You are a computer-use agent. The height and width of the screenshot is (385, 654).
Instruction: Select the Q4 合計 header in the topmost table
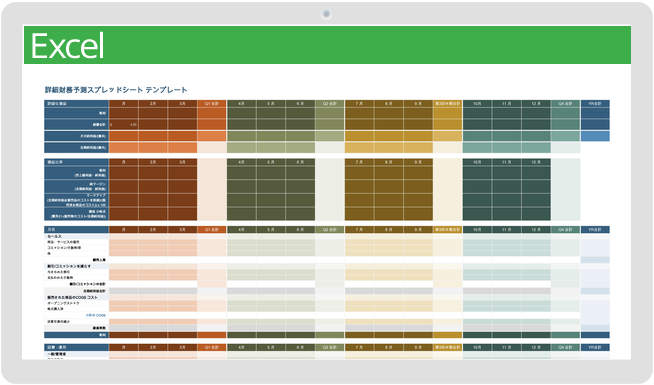pos(565,103)
